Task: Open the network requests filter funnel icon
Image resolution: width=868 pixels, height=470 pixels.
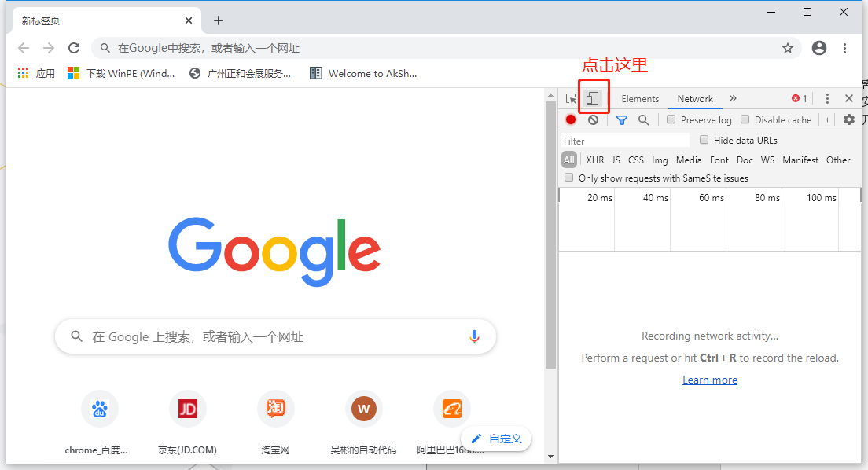Action: [x=621, y=119]
